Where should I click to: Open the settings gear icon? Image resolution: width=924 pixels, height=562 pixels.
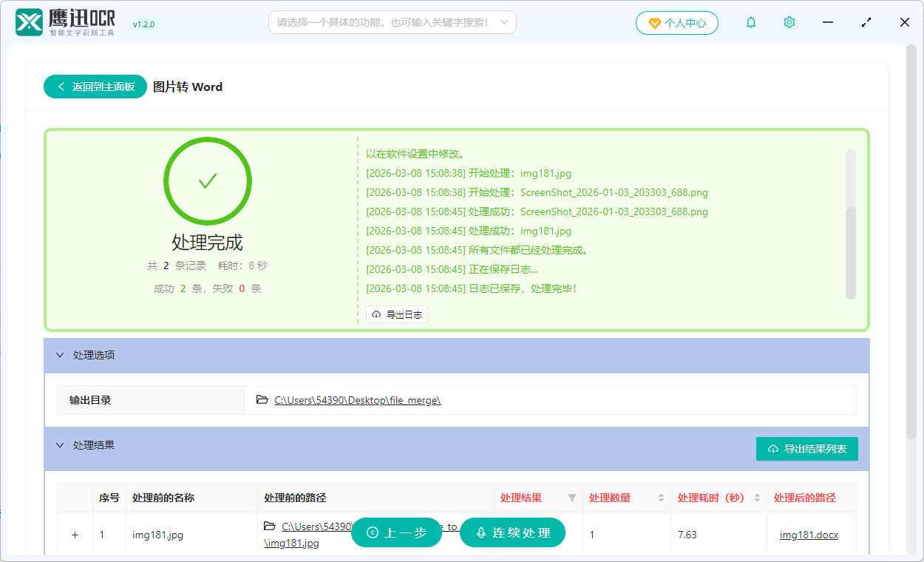789,22
